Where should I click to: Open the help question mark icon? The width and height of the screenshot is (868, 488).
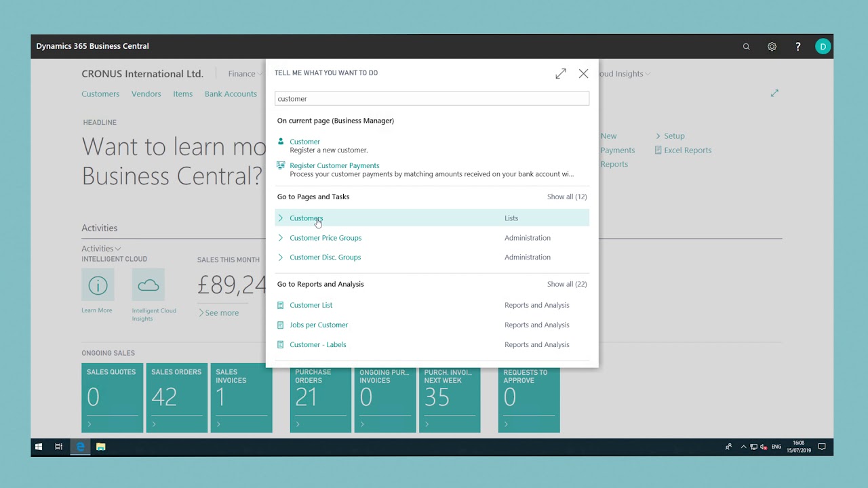tap(798, 47)
